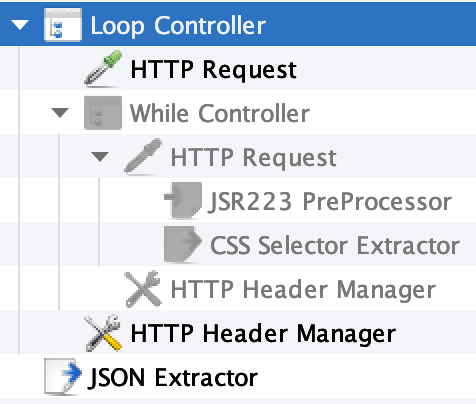Click the green pipette HTTP Request icon
The height and width of the screenshot is (404, 476).
click(103, 69)
